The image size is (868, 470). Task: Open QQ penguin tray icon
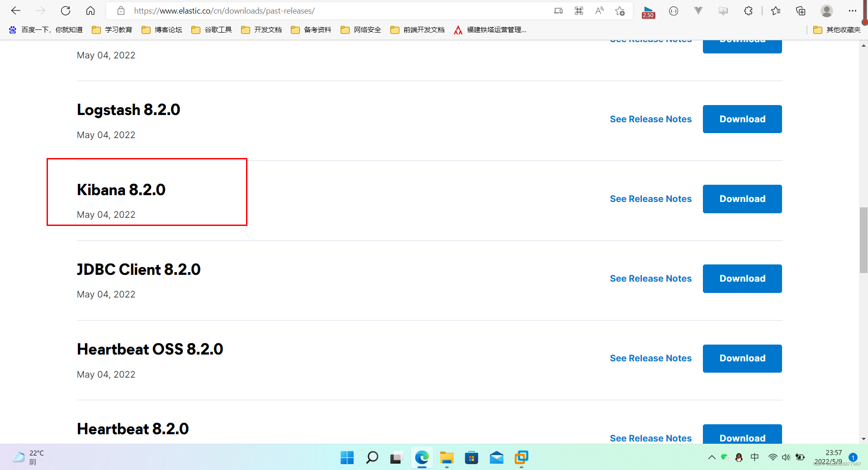tap(739, 457)
